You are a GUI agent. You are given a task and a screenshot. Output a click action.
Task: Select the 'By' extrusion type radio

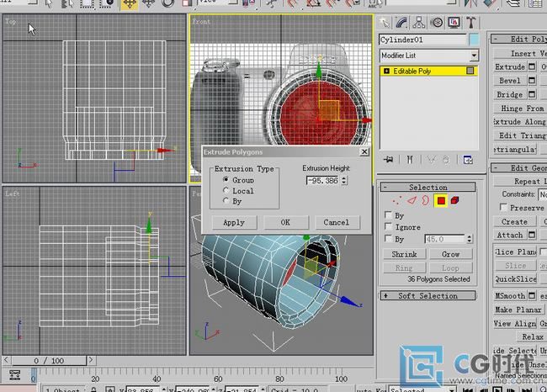pyautogui.click(x=226, y=200)
